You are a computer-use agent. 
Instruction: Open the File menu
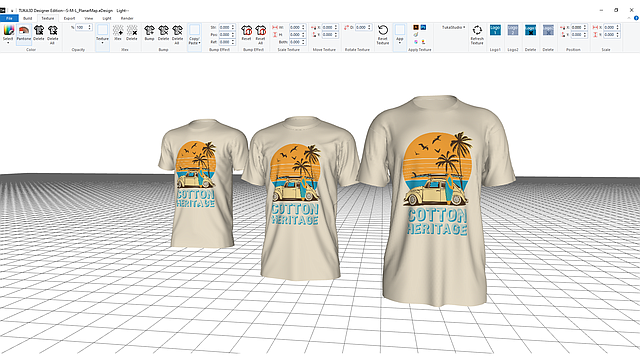(x=9, y=18)
